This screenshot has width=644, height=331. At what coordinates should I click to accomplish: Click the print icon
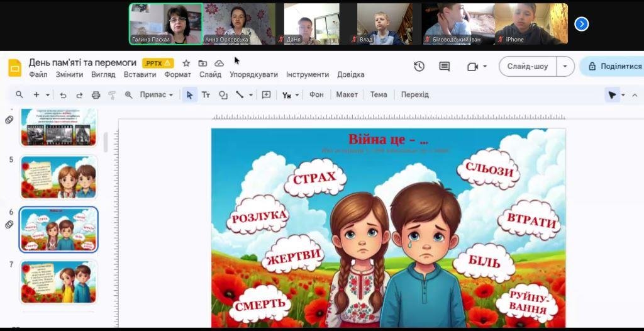(x=96, y=95)
